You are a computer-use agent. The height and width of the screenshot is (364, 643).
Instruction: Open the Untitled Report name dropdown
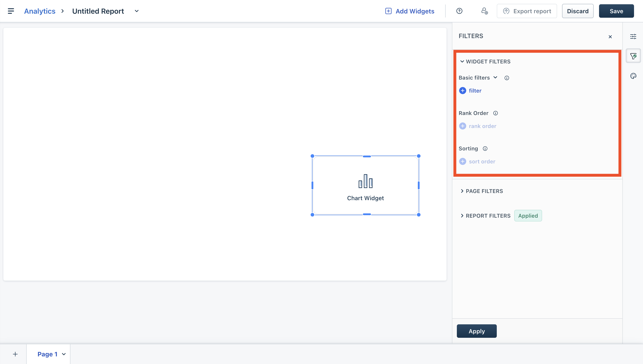click(x=137, y=11)
